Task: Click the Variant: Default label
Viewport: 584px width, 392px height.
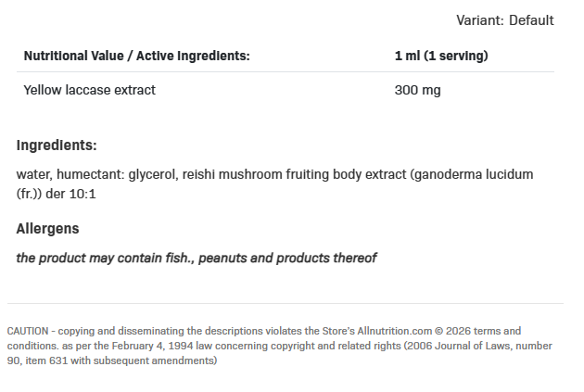Action: (x=504, y=20)
